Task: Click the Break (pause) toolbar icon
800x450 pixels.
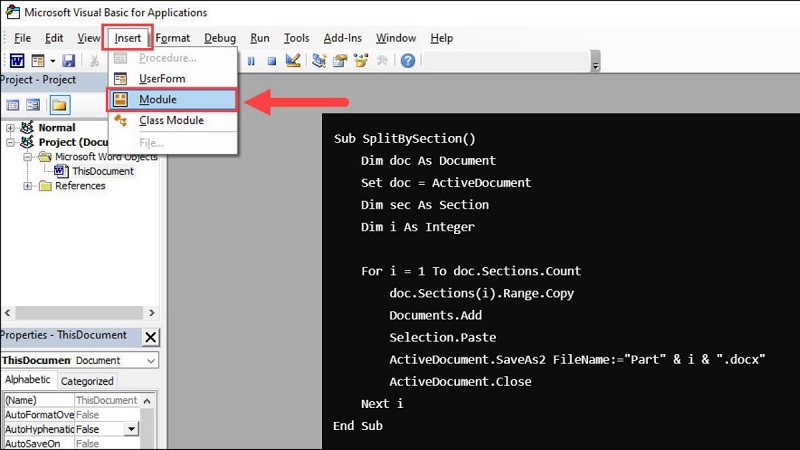Action: 251,61
